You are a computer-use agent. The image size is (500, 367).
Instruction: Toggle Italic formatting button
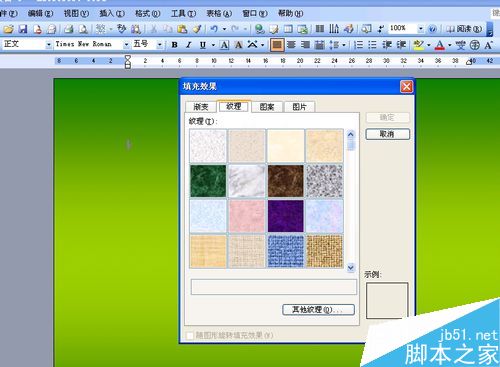[x=189, y=45]
